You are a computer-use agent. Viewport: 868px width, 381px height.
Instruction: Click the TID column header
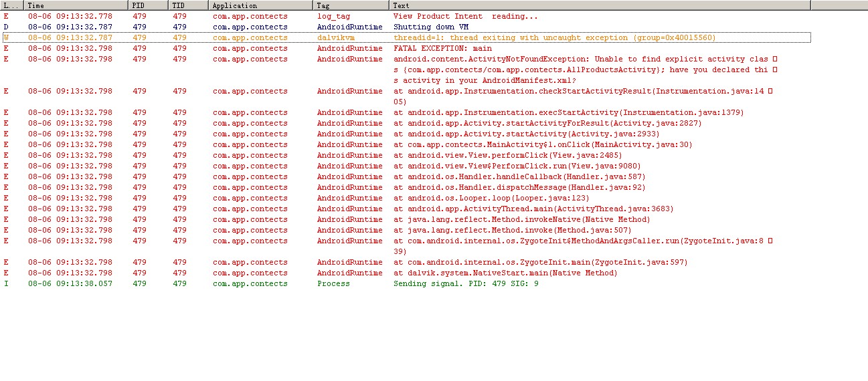(189, 5)
